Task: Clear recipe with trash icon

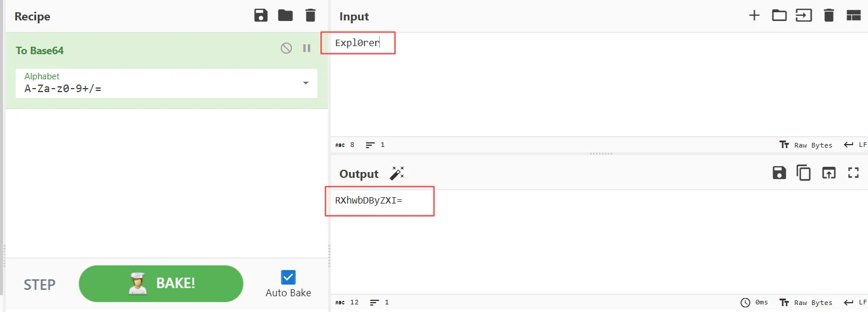Action: tap(310, 16)
